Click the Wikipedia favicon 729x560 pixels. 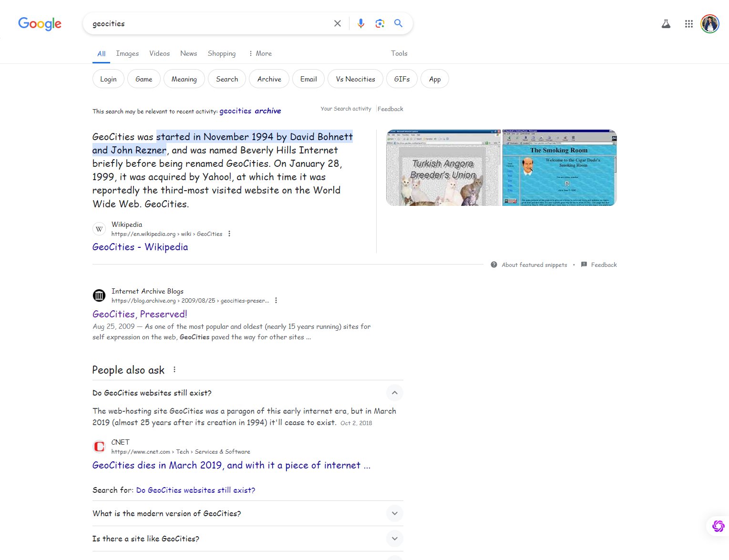(x=99, y=229)
